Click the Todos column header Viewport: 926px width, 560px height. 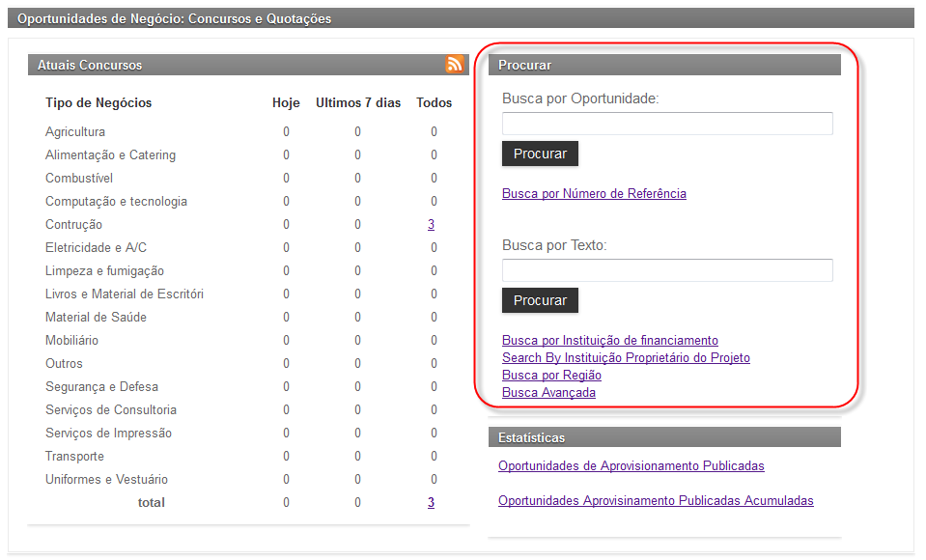click(x=434, y=103)
